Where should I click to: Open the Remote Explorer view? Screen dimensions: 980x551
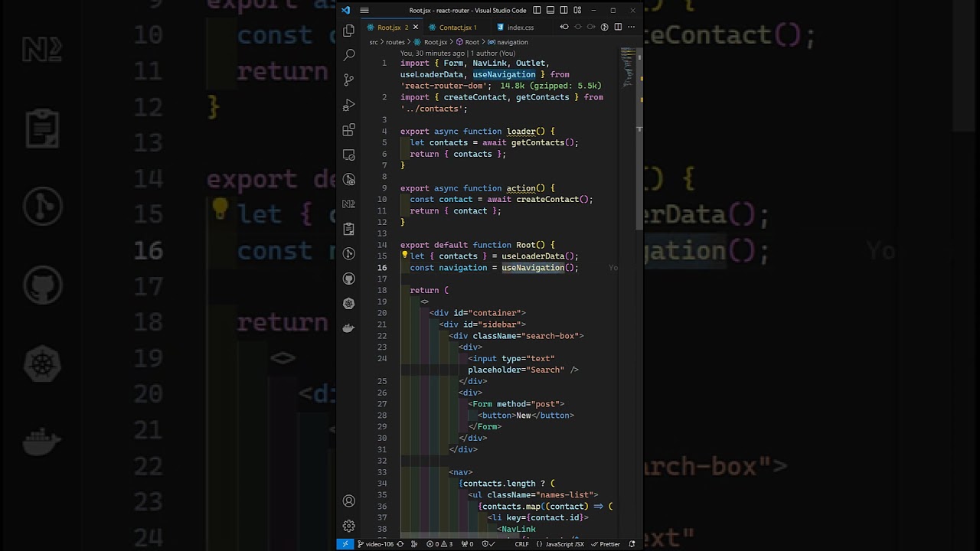(349, 155)
